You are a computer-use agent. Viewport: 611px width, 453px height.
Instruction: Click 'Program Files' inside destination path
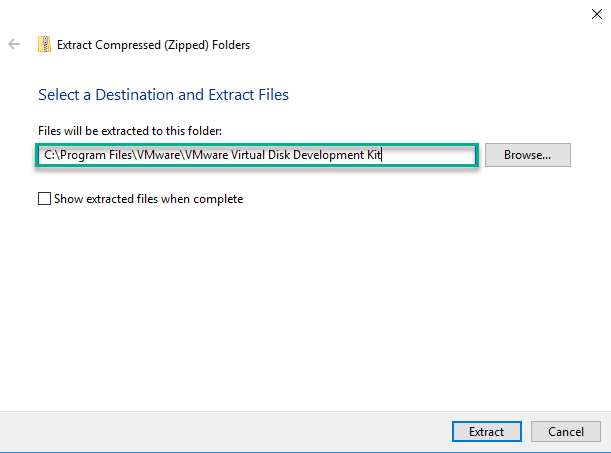pyautogui.click(x=96, y=155)
